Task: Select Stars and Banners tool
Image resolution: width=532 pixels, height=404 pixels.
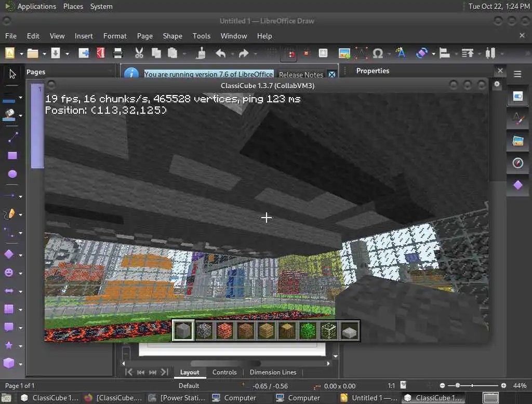Action: pos(9,345)
